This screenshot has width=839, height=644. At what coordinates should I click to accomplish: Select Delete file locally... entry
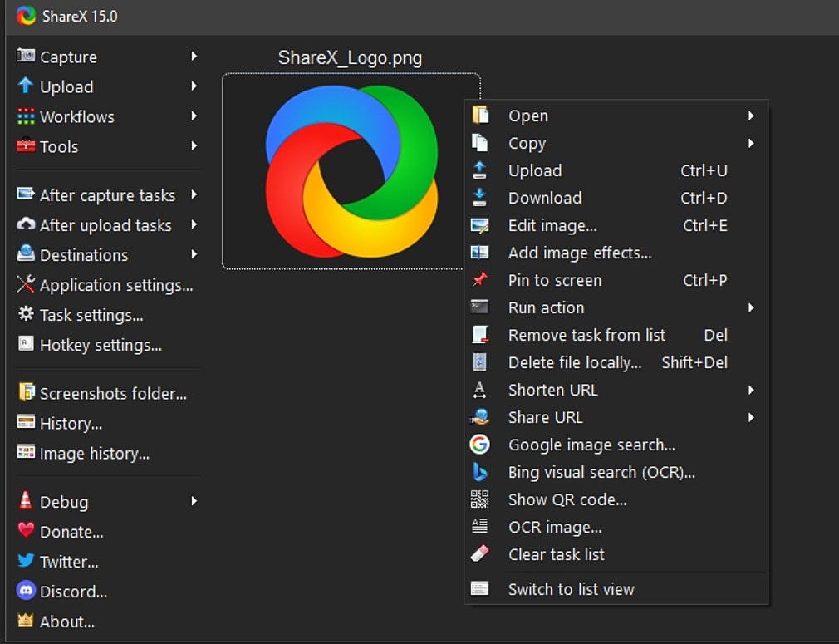[616, 362]
